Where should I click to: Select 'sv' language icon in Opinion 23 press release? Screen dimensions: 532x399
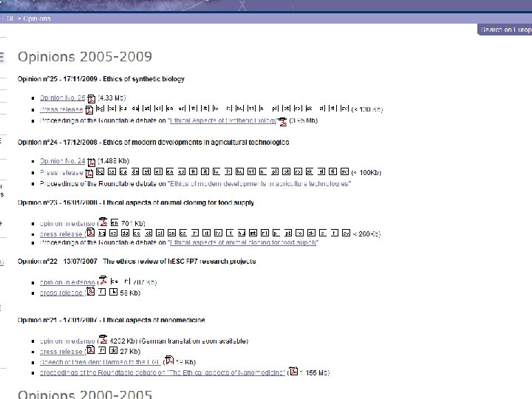pos(346,233)
